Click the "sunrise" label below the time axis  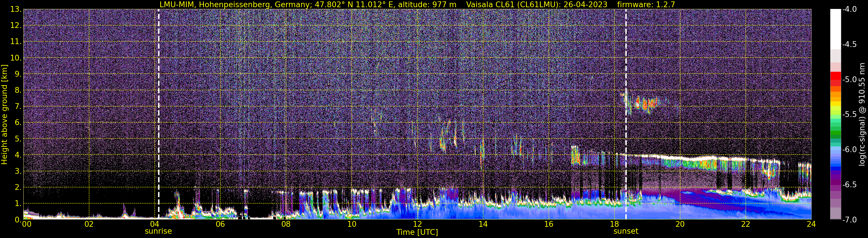pyautogui.click(x=158, y=231)
